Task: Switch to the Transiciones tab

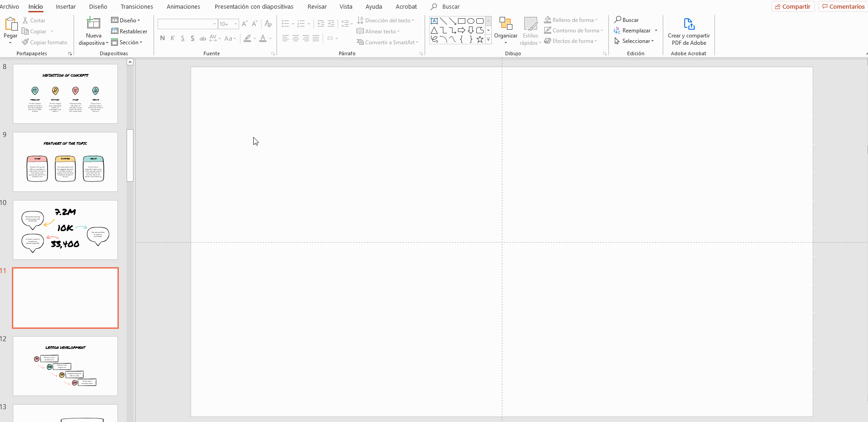Action: coord(137,7)
